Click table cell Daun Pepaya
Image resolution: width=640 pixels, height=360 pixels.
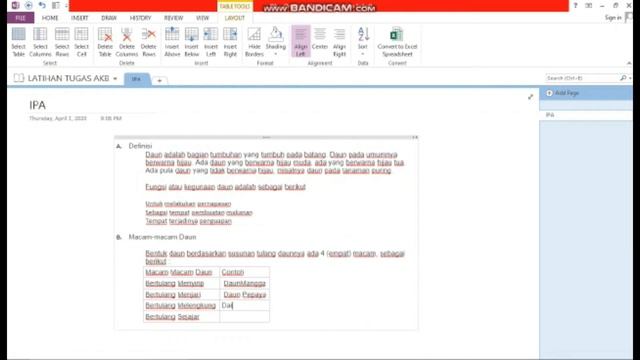(x=244, y=295)
